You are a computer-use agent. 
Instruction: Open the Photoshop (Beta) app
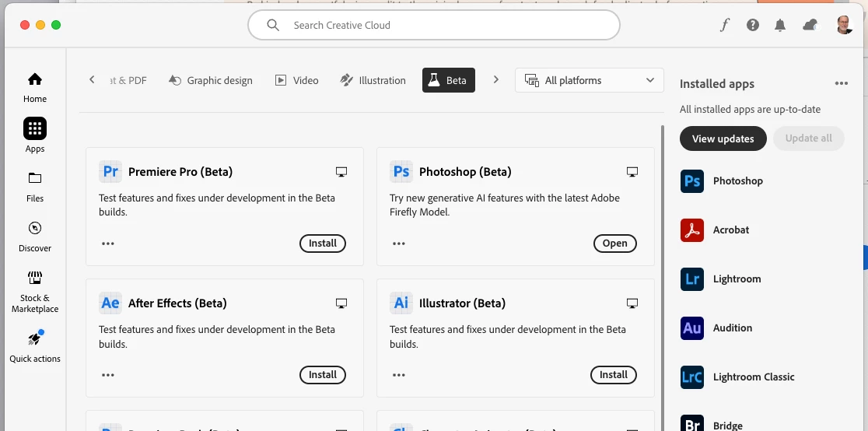614,244
